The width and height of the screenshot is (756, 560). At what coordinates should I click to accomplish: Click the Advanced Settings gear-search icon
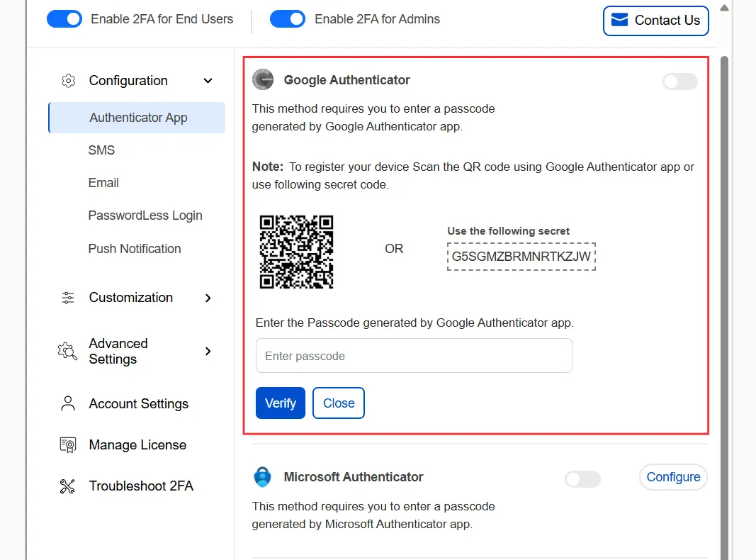(x=67, y=351)
